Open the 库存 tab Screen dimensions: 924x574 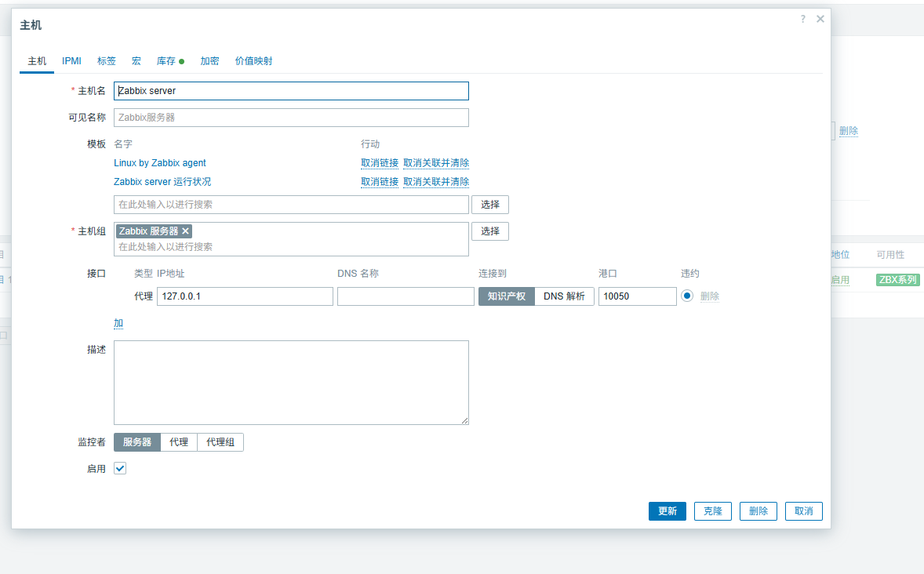tap(169, 61)
